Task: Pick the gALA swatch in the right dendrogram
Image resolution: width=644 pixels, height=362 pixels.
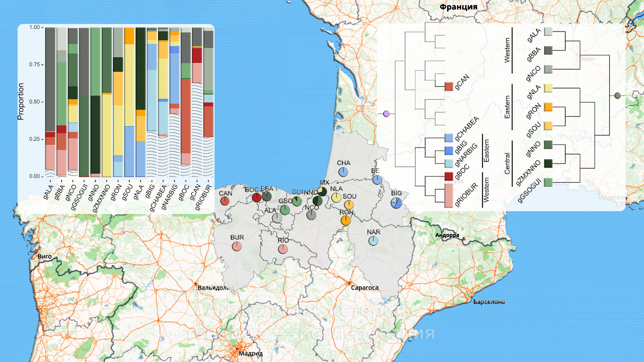Action: pyautogui.click(x=548, y=32)
